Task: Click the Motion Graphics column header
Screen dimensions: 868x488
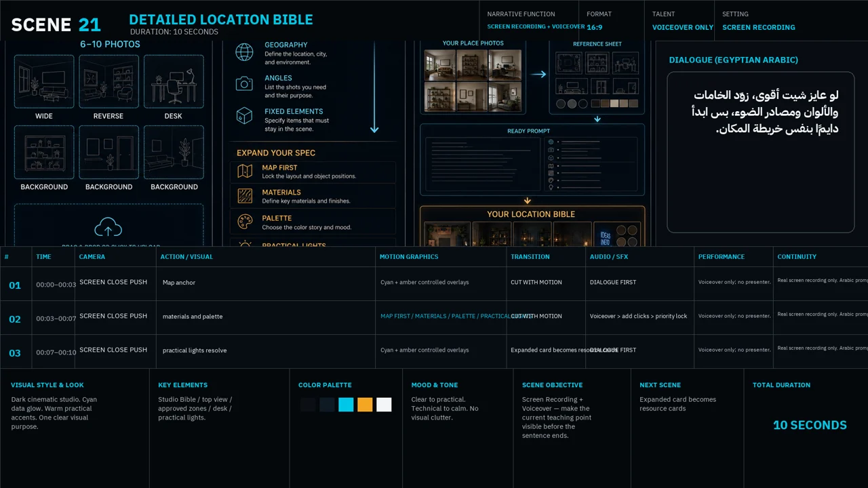Action: click(x=409, y=257)
